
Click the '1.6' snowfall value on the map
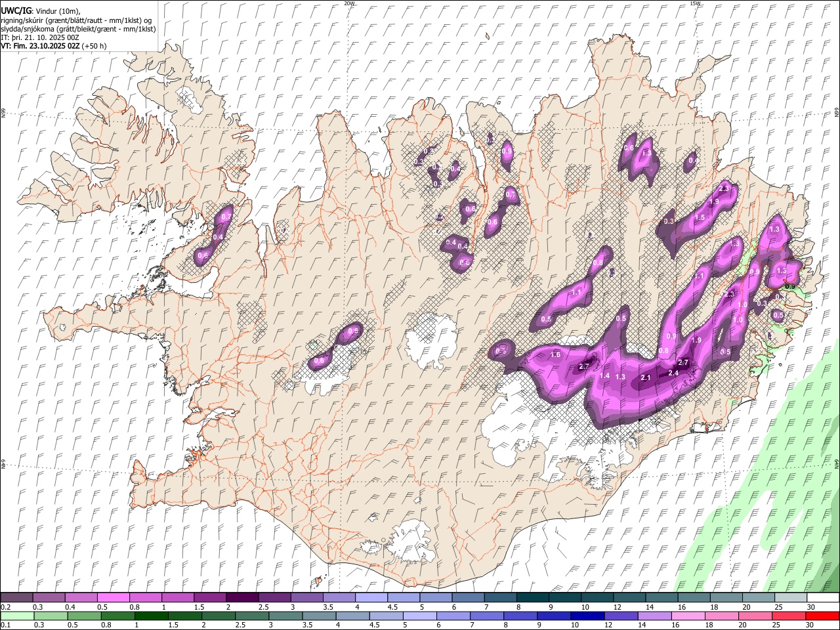pos(555,354)
